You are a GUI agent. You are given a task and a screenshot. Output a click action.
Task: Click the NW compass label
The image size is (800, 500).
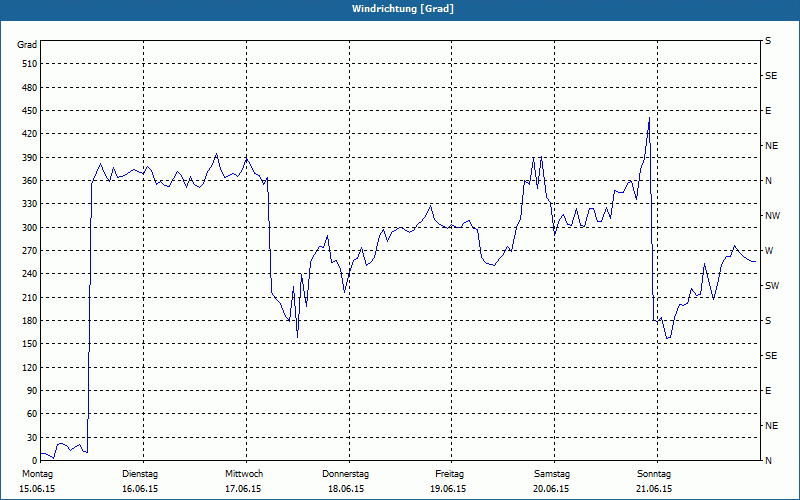772,216
